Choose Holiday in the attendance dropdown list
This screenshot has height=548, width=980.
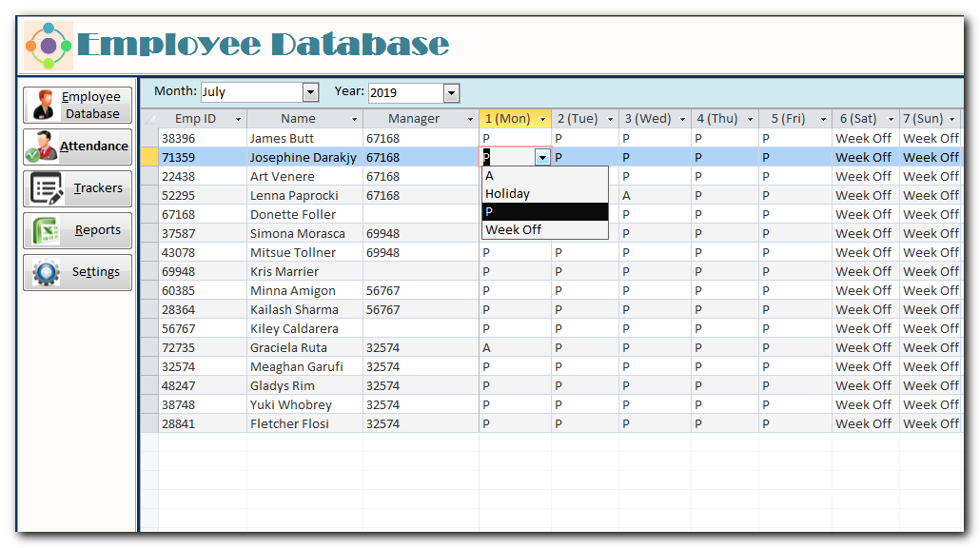pyautogui.click(x=545, y=194)
